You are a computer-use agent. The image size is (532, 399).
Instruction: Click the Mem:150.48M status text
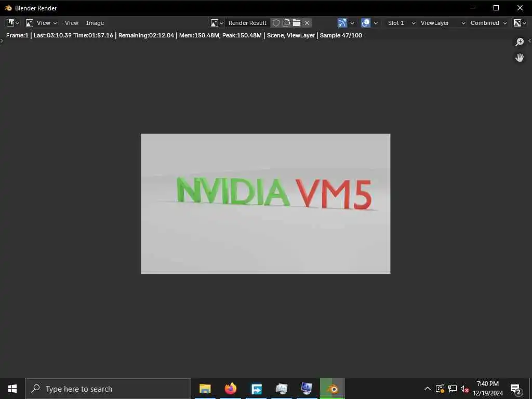click(199, 35)
